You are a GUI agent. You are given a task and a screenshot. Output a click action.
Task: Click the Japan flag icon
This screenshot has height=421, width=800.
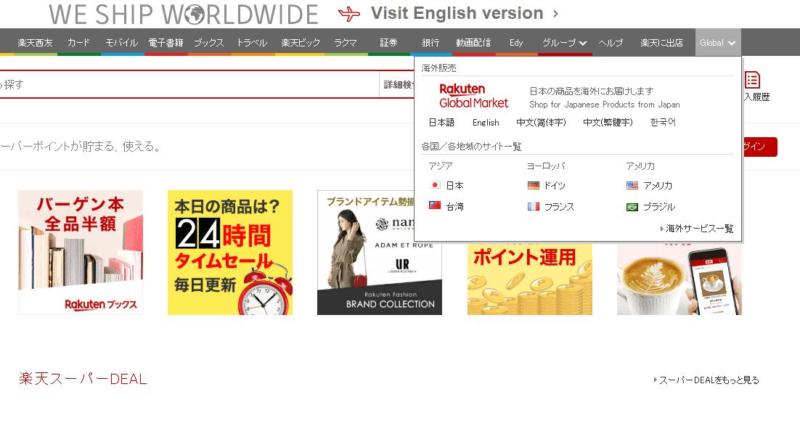pyautogui.click(x=435, y=185)
